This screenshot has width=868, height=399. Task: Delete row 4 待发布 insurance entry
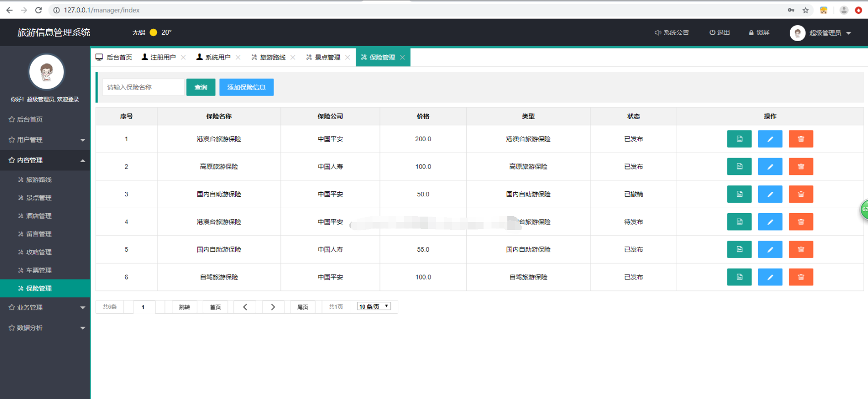coord(801,222)
